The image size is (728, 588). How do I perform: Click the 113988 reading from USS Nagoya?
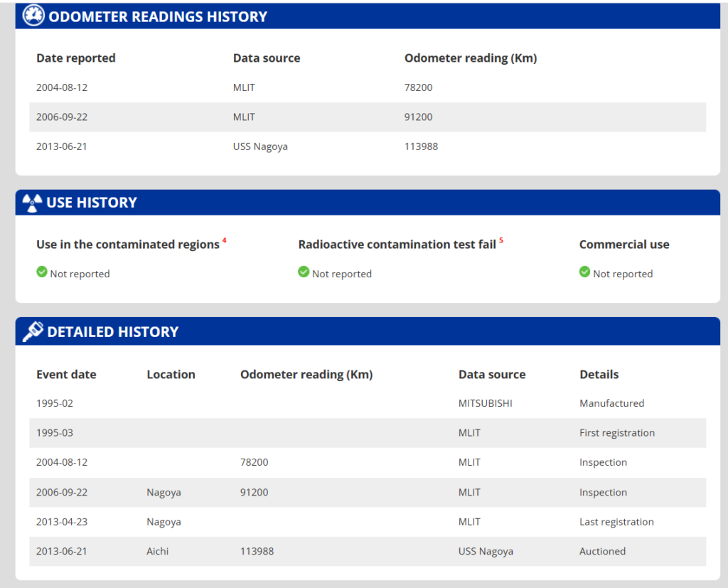[x=421, y=146]
